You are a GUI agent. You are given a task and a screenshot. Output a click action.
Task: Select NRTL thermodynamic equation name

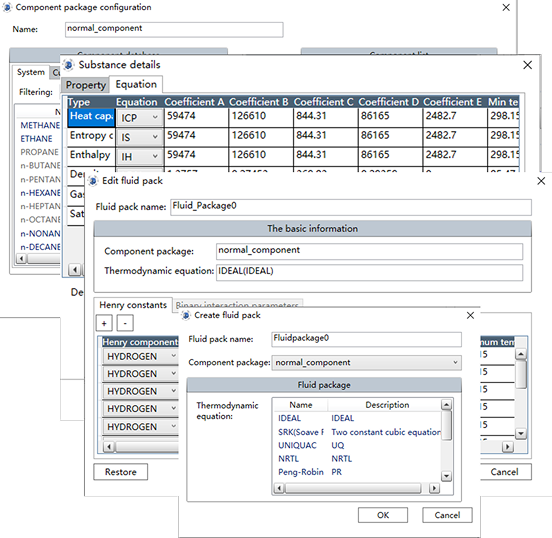point(288,459)
